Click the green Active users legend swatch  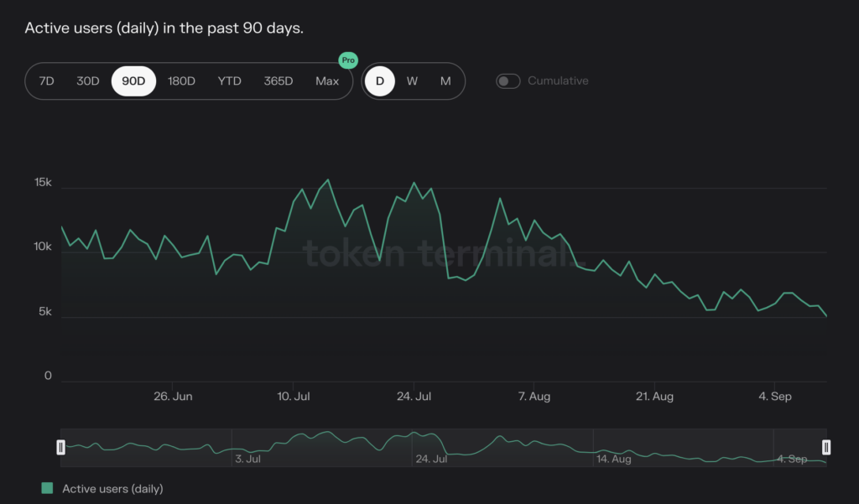tap(47, 488)
